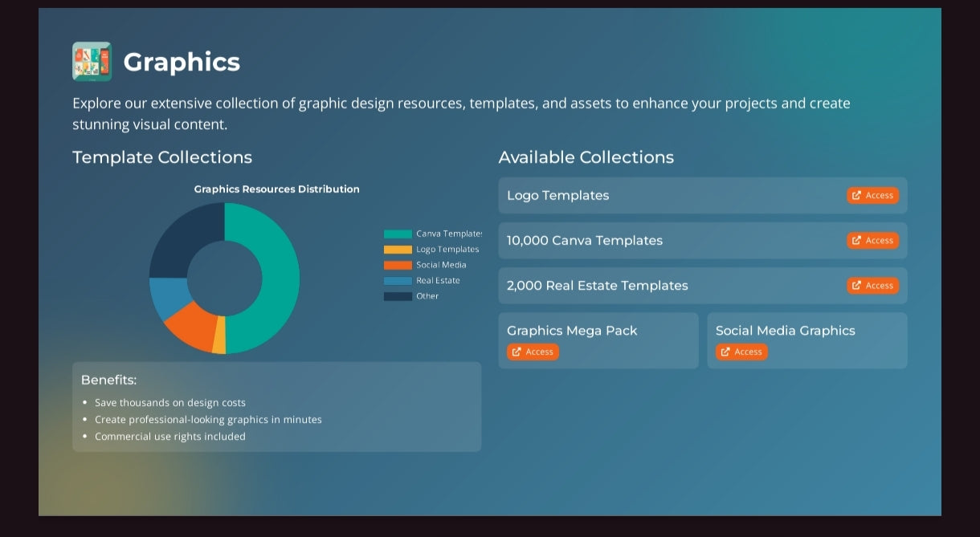
Task: Click the dark navy Other legend swatch
Action: tap(398, 296)
